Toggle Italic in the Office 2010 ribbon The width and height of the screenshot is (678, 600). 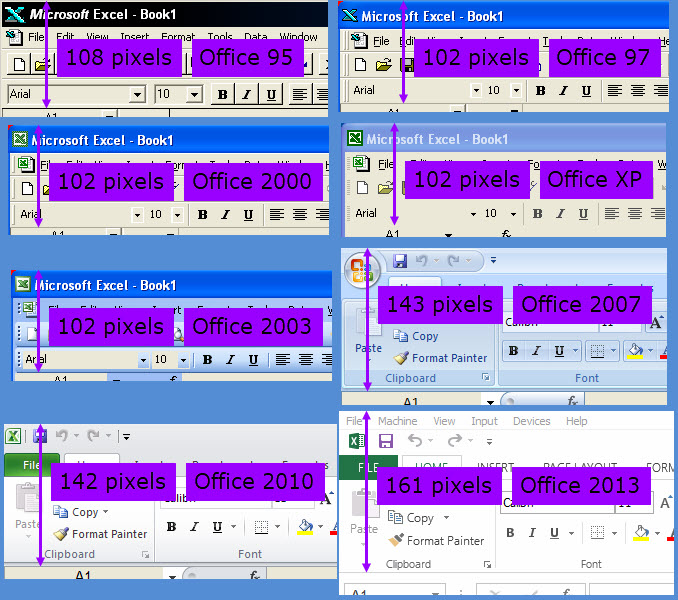point(194,527)
